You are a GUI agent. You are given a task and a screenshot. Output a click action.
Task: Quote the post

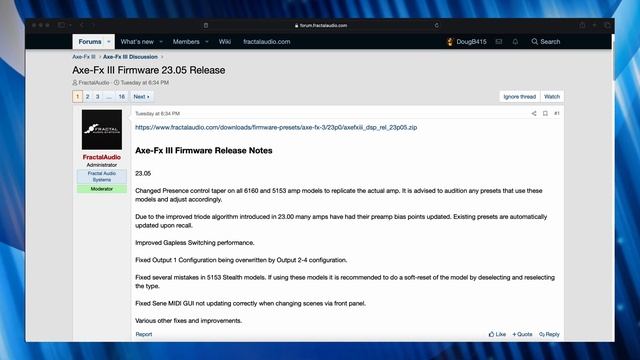[522, 334]
